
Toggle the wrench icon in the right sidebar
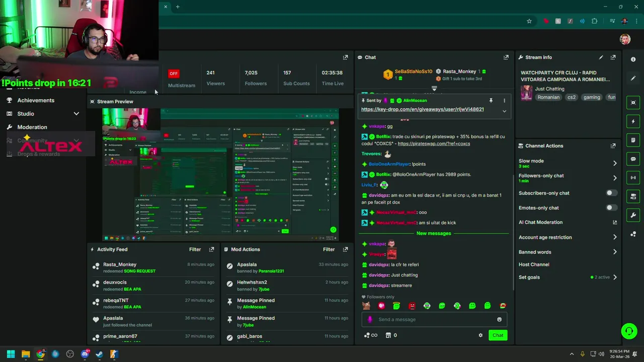coord(633,215)
